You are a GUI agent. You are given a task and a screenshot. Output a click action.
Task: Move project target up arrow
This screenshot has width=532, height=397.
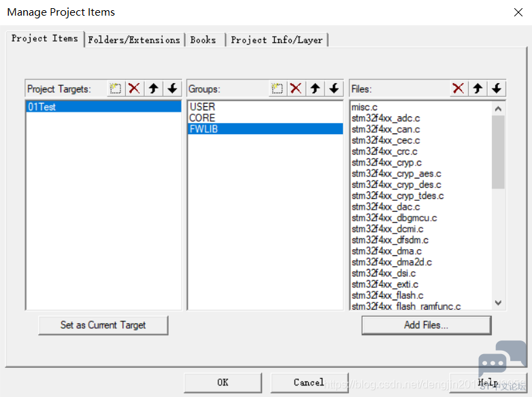[153, 89]
